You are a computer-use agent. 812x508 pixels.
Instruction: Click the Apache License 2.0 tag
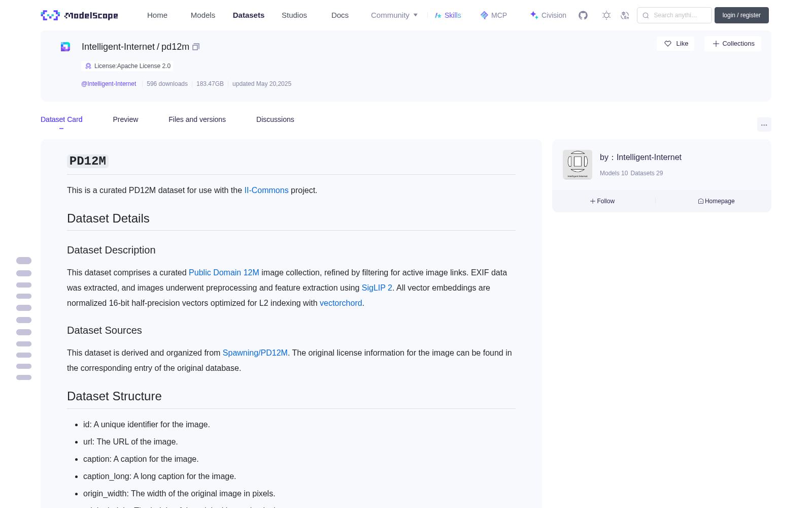coord(127,66)
